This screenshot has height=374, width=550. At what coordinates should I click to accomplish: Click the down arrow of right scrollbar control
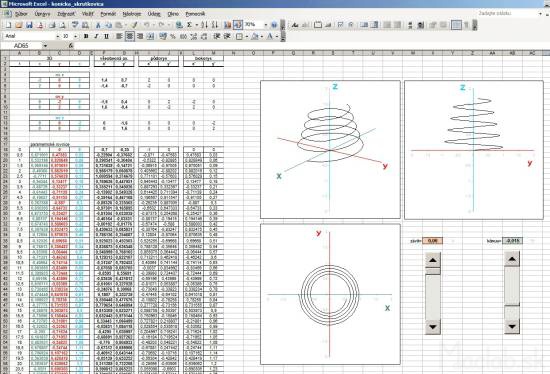tap(512, 326)
